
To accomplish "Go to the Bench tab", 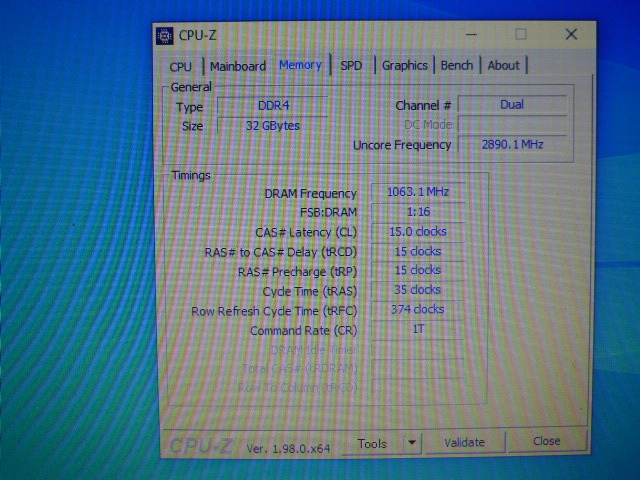I will click(457, 65).
